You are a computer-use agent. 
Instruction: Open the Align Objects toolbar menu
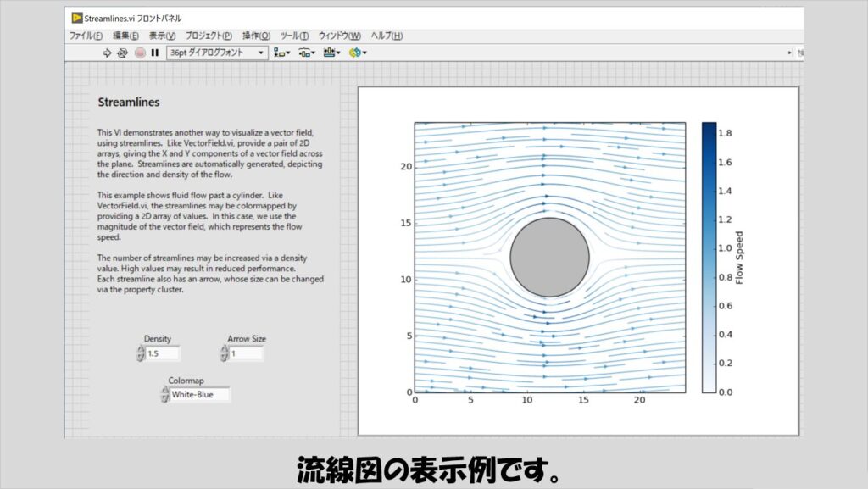(x=282, y=53)
